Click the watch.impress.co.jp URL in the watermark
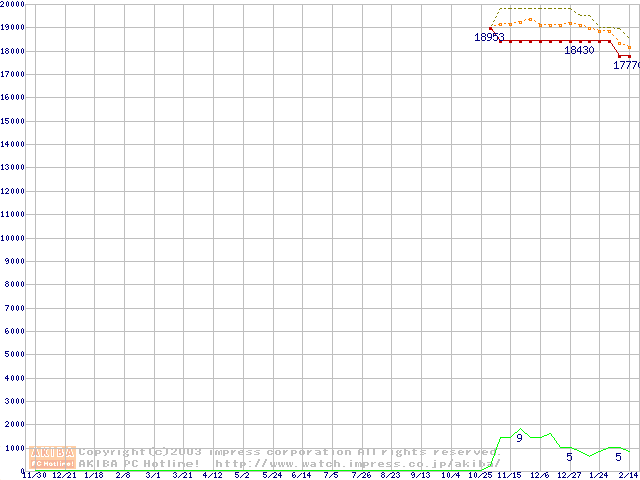 (x=357, y=464)
